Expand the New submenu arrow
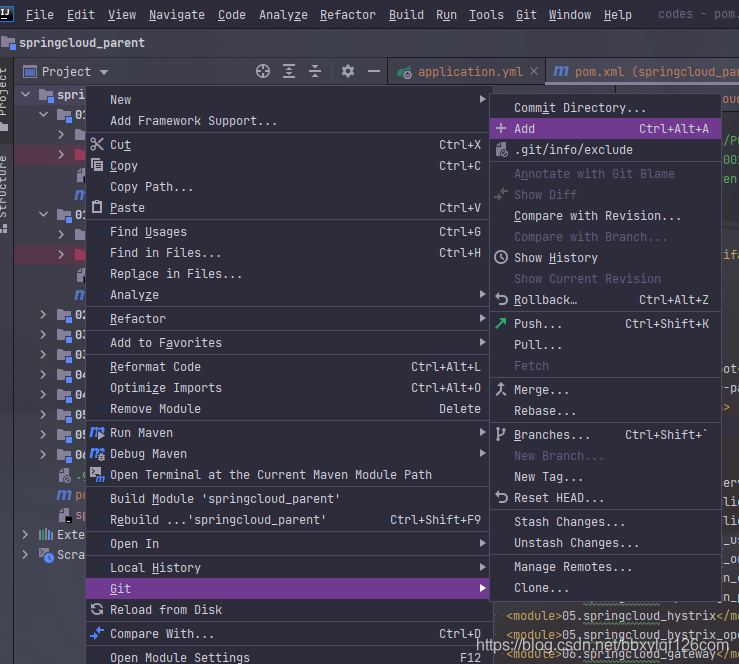 (482, 99)
